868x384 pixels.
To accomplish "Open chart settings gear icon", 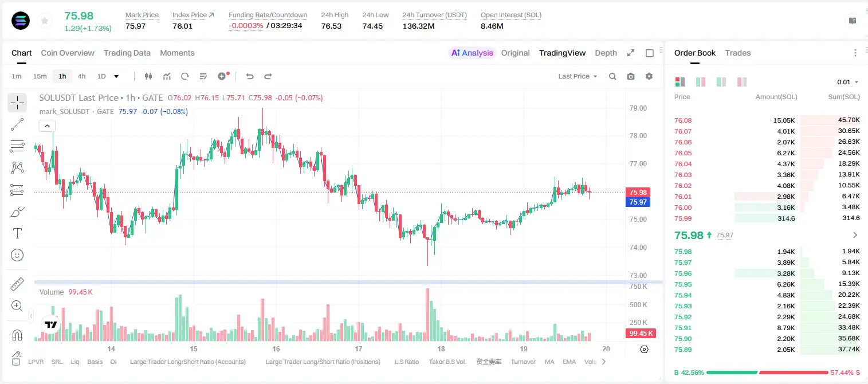I will pyautogui.click(x=649, y=76).
